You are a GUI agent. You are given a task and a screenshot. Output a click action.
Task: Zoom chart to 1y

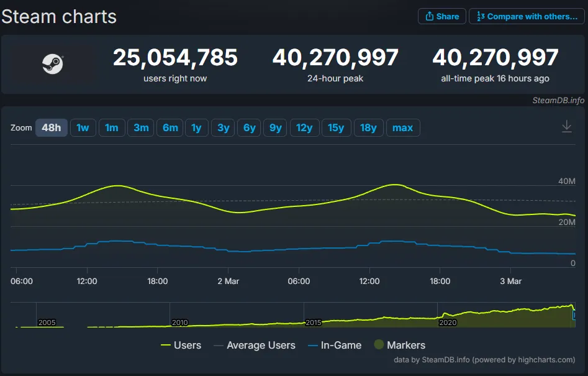tap(196, 127)
